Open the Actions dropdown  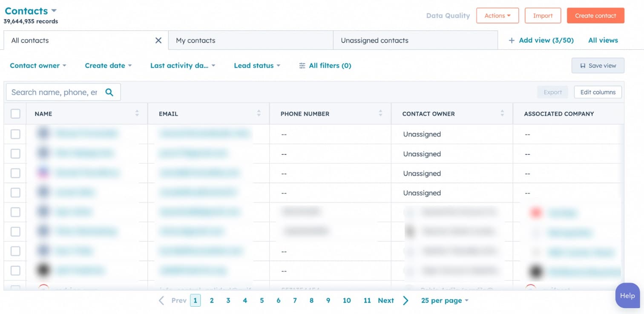(497, 16)
